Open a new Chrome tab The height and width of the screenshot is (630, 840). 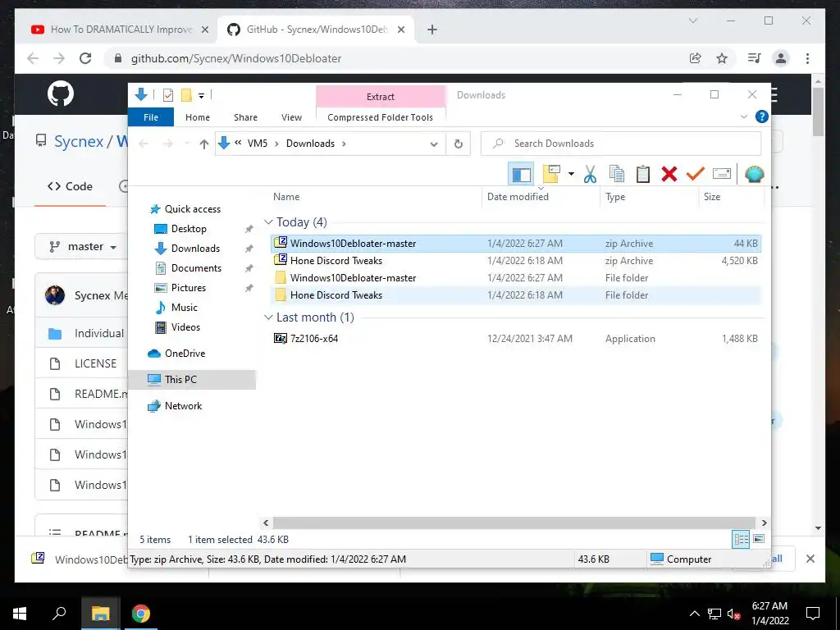click(x=432, y=30)
